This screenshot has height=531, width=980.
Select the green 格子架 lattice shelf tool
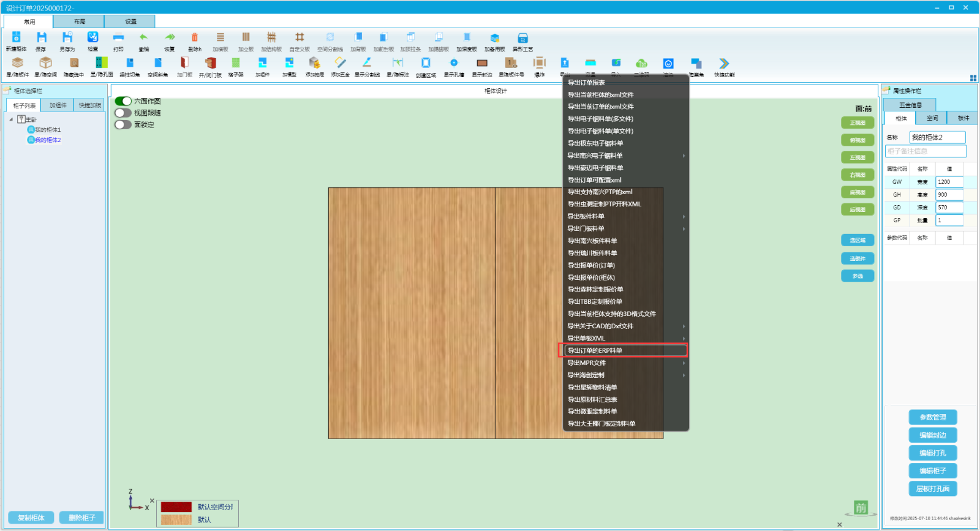[x=236, y=63]
